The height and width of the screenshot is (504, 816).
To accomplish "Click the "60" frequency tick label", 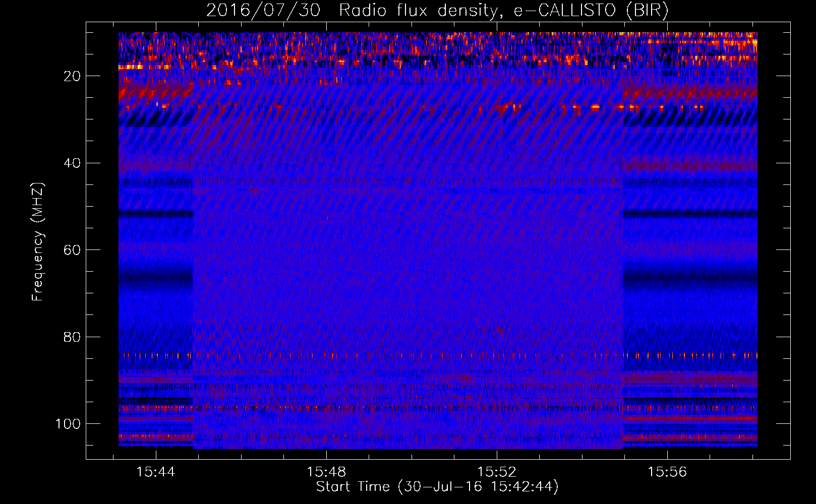I will click(x=72, y=250).
